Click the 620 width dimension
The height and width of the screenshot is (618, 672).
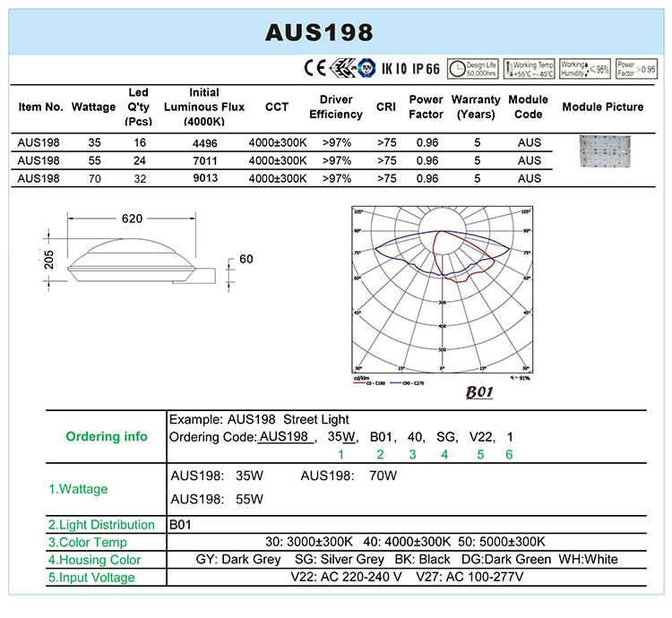tap(132, 219)
